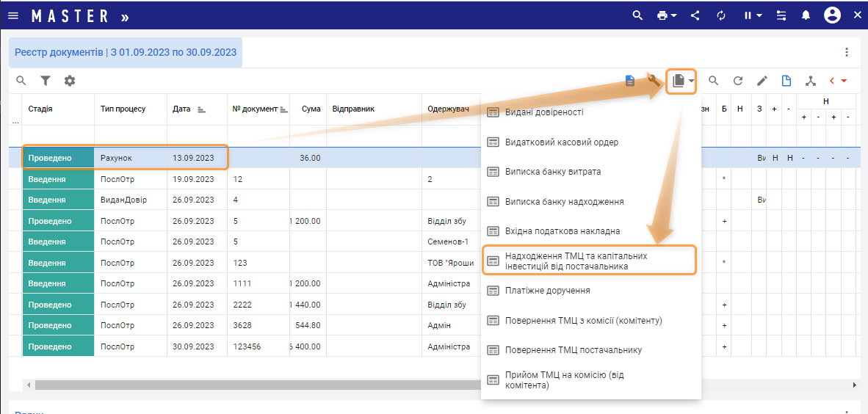Click the wrench tool icon

coord(654,80)
